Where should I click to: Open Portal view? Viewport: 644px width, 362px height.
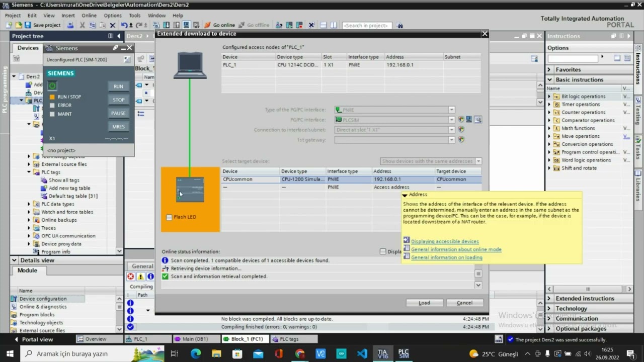pyautogui.click(x=34, y=339)
